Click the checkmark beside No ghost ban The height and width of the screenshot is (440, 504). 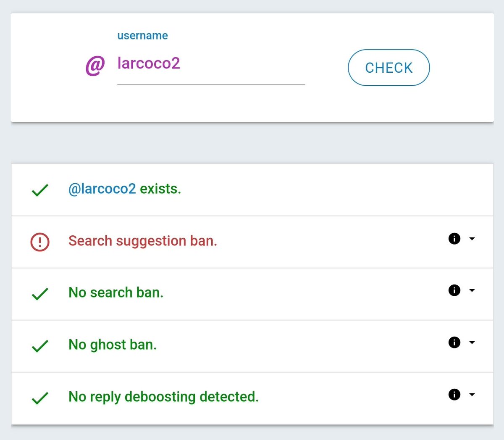(40, 346)
